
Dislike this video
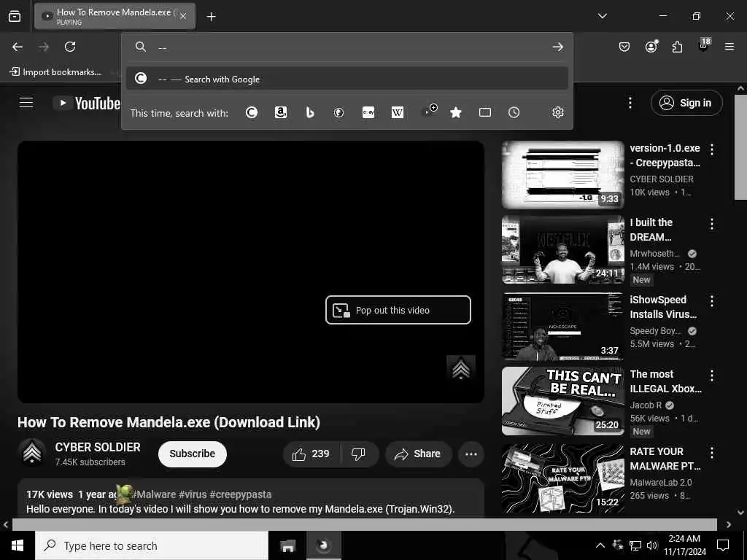(x=359, y=454)
